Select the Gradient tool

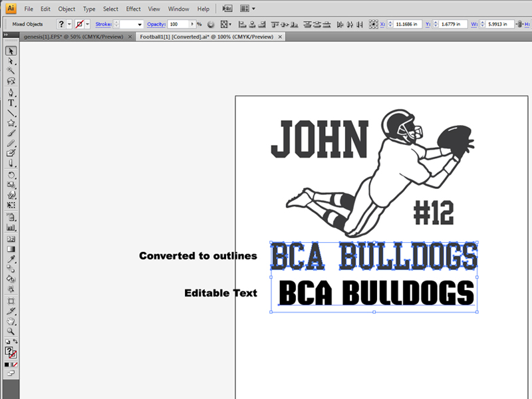pyautogui.click(x=11, y=249)
